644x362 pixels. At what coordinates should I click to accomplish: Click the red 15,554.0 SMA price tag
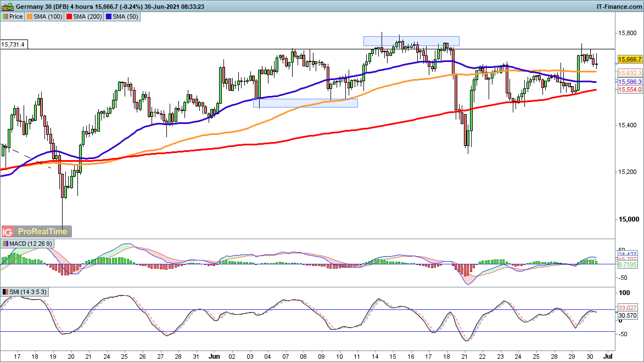tap(629, 89)
